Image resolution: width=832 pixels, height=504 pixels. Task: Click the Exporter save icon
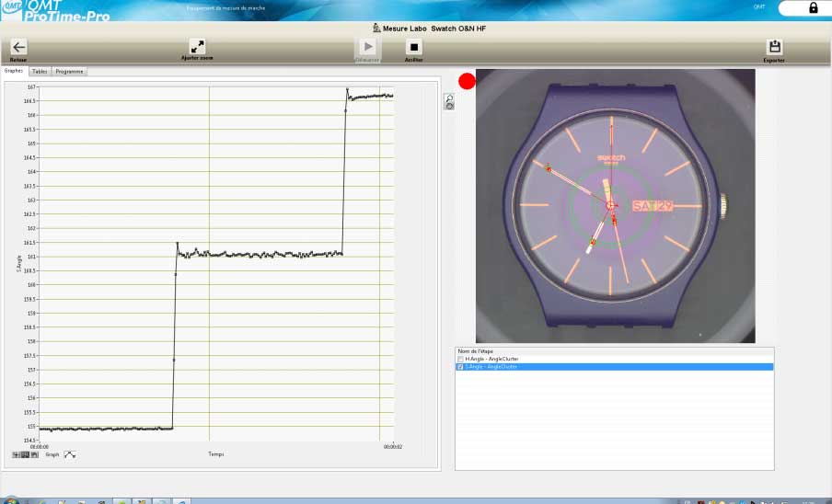tap(774, 47)
